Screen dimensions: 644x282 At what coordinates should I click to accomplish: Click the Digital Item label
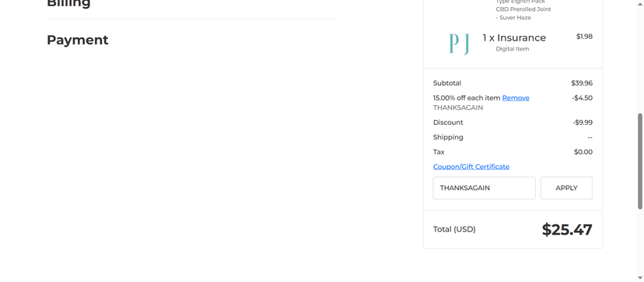click(512, 49)
